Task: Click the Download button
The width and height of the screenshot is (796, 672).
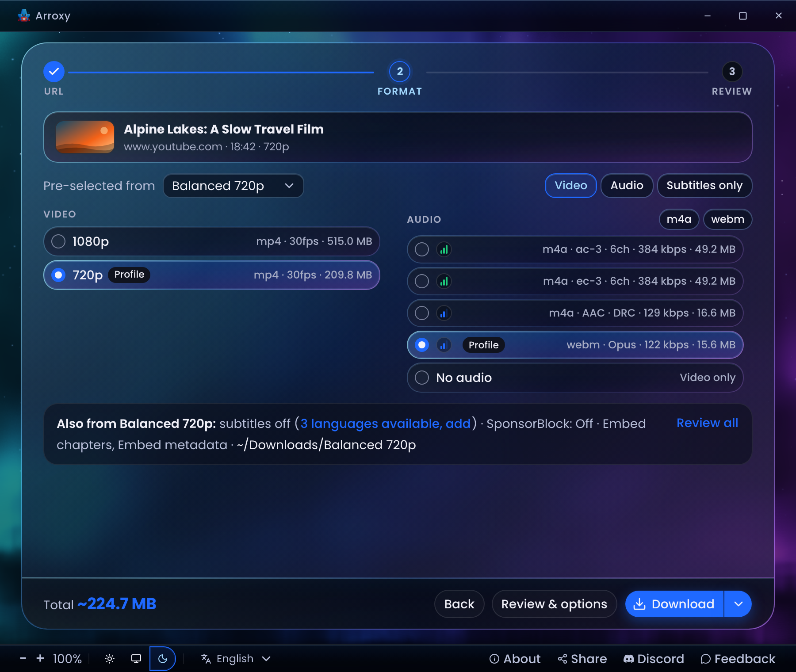Action: pos(675,604)
